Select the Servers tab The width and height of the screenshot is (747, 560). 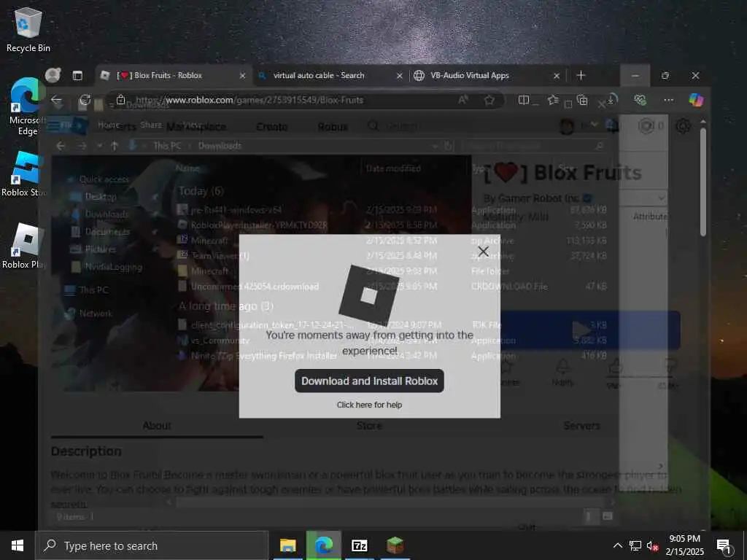[581, 426]
